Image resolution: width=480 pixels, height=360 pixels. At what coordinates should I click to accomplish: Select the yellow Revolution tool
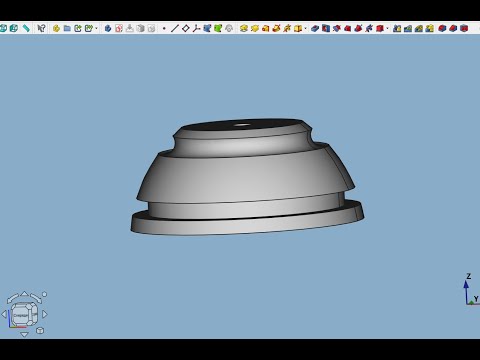255,28
